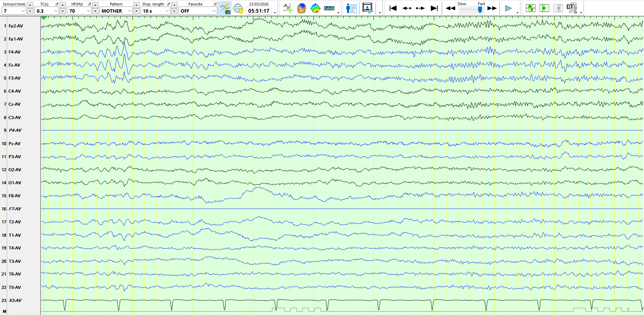Screen dimensions: 644x315
Task: Step the HF(Hz) value up
Action: click(95, 5)
